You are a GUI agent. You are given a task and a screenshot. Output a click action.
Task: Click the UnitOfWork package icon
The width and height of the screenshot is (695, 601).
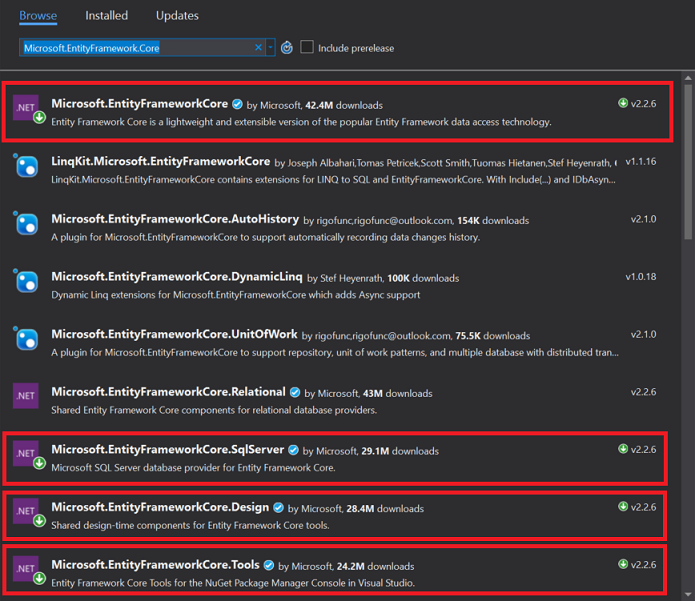tap(26, 338)
